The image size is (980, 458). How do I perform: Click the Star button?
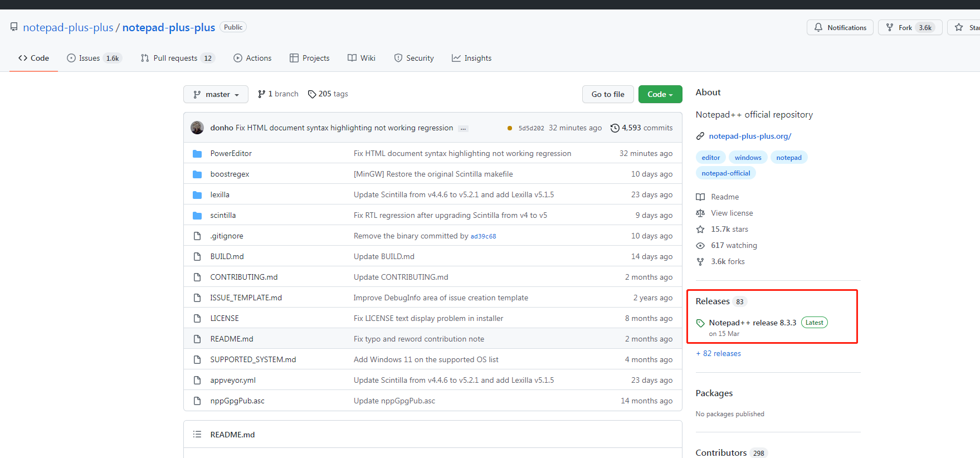pyautogui.click(x=965, y=27)
